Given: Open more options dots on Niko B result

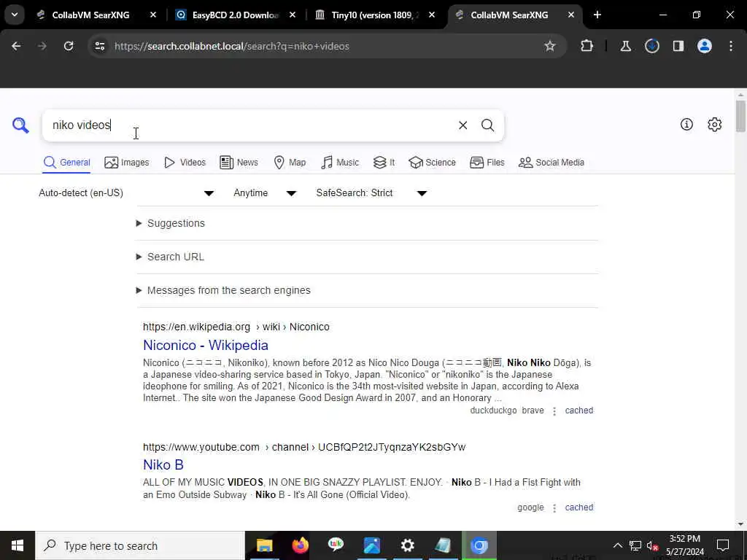Looking at the screenshot, I should click(x=554, y=508).
